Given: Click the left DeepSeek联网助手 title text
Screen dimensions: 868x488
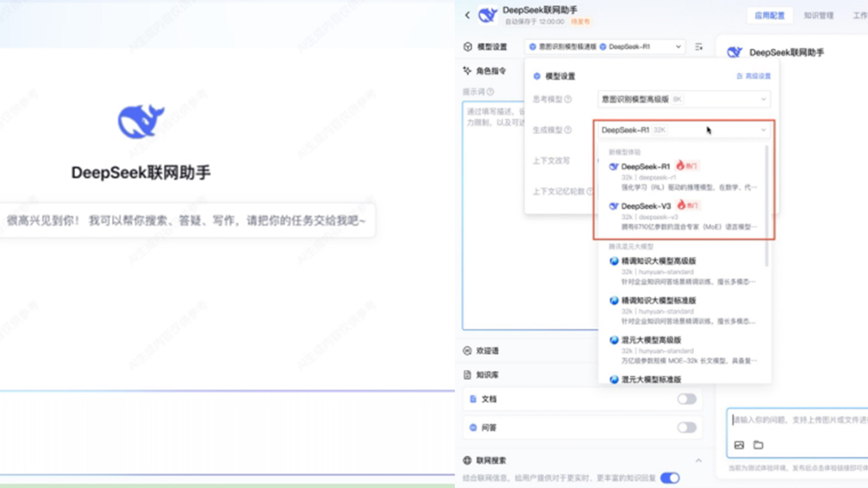Looking at the screenshot, I should coord(141,173).
